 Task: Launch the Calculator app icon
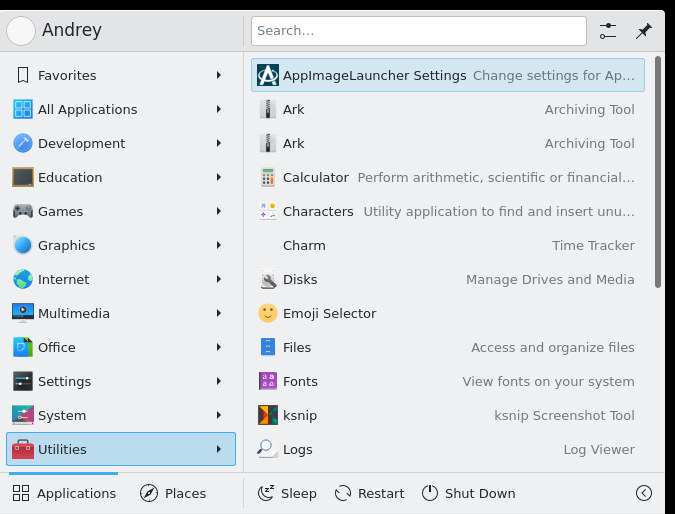[x=268, y=177]
